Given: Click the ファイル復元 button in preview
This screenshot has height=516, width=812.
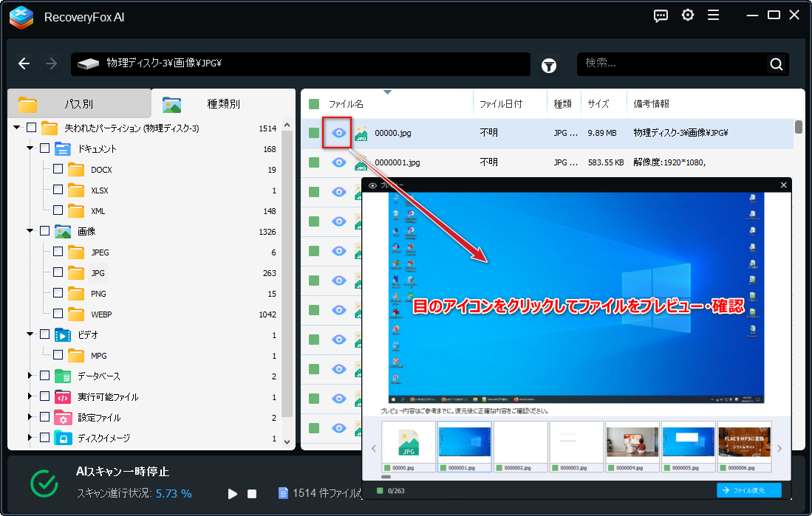Looking at the screenshot, I should click(748, 491).
